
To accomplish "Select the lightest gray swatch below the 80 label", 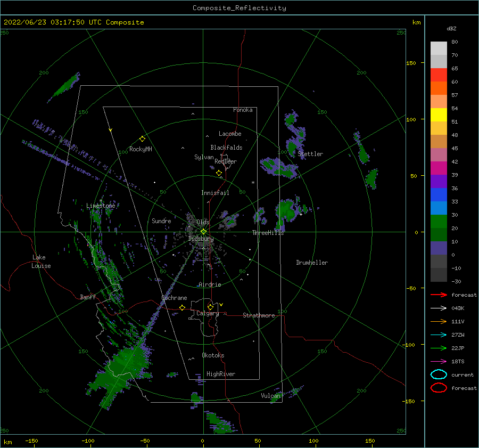I will point(439,48).
